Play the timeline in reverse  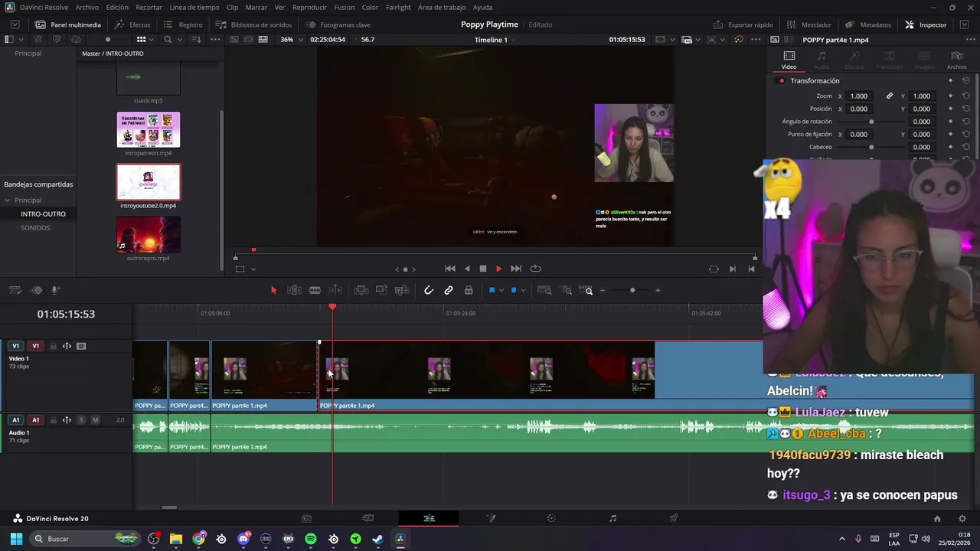click(x=467, y=269)
